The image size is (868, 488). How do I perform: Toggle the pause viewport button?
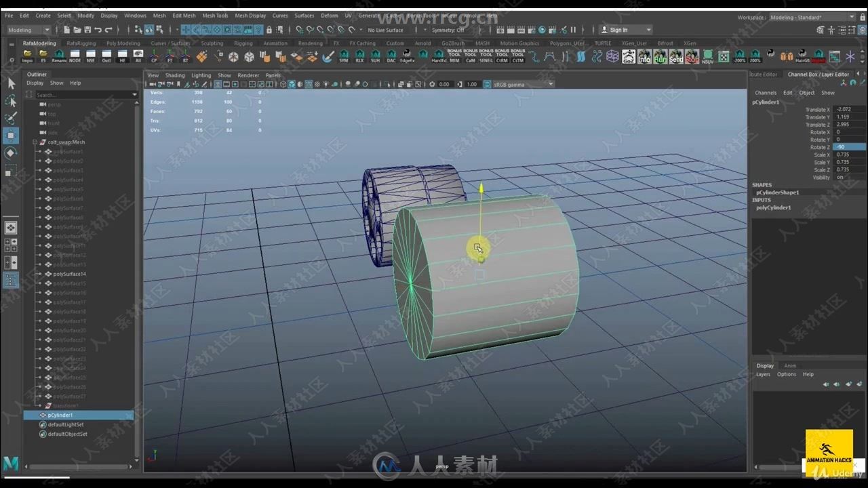coord(573,30)
